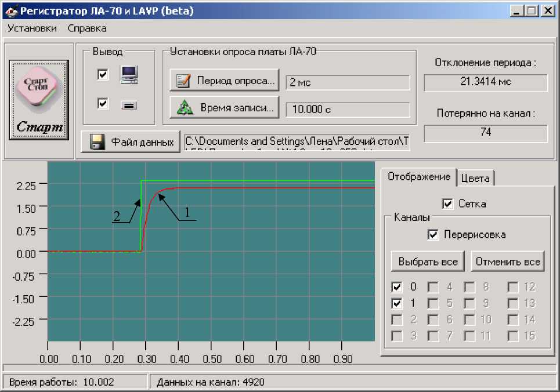The height and width of the screenshot is (392, 560).
Task: Enable channel 8 checkbox
Action: (x=469, y=286)
